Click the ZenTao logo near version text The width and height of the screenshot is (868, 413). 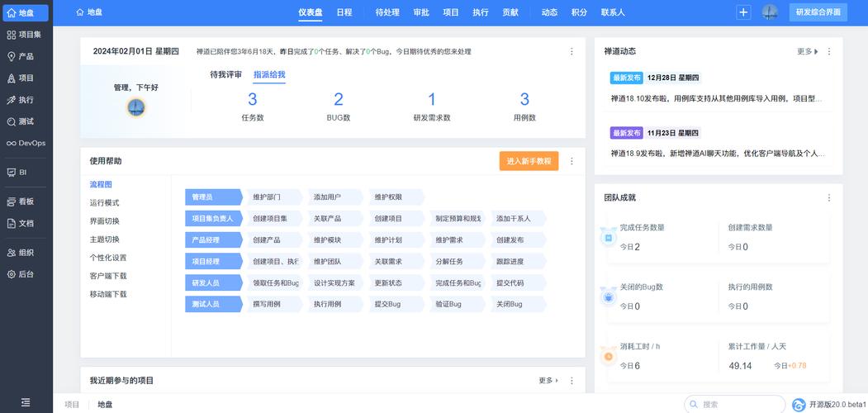[799, 405]
